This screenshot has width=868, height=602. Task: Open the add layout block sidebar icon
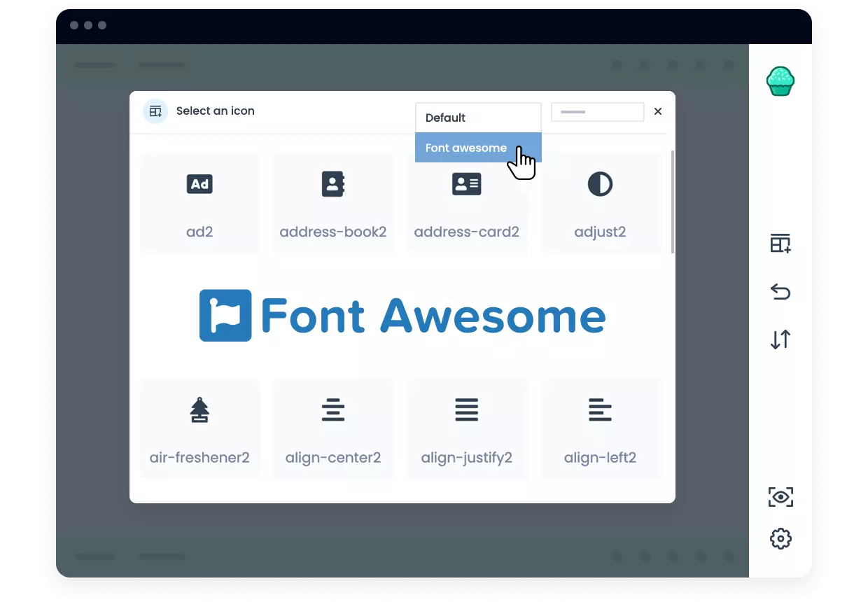pyautogui.click(x=780, y=244)
